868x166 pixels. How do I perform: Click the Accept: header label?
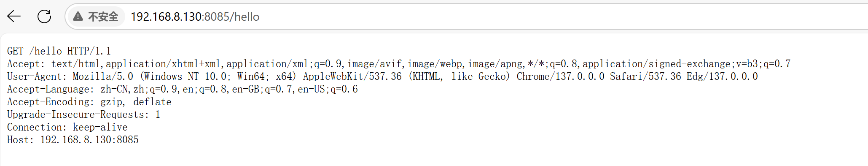point(26,64)
